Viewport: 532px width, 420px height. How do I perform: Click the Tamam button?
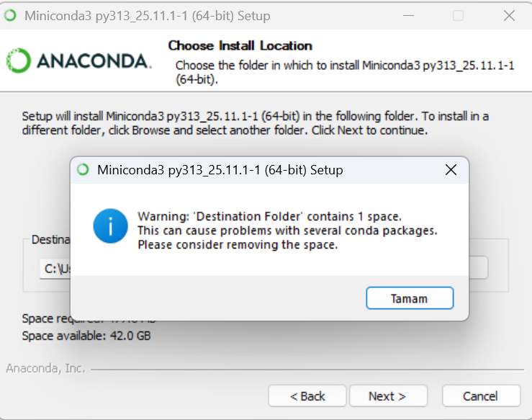pos(410,298)
